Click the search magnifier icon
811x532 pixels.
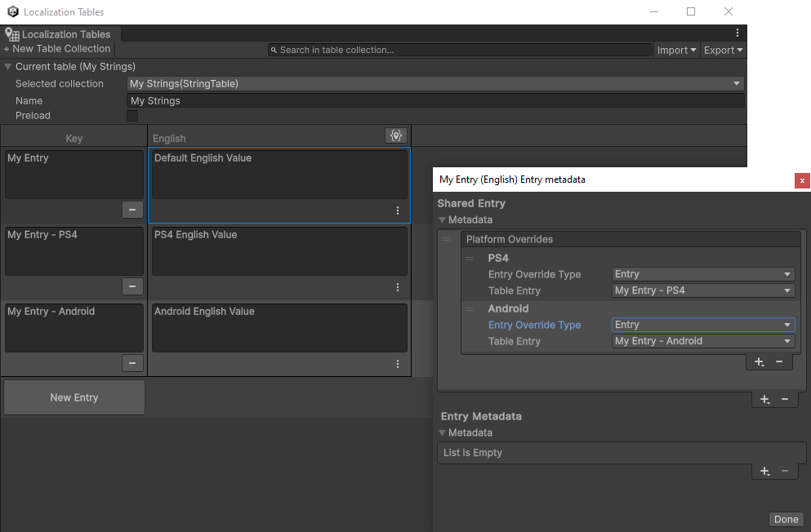(274, 50)
